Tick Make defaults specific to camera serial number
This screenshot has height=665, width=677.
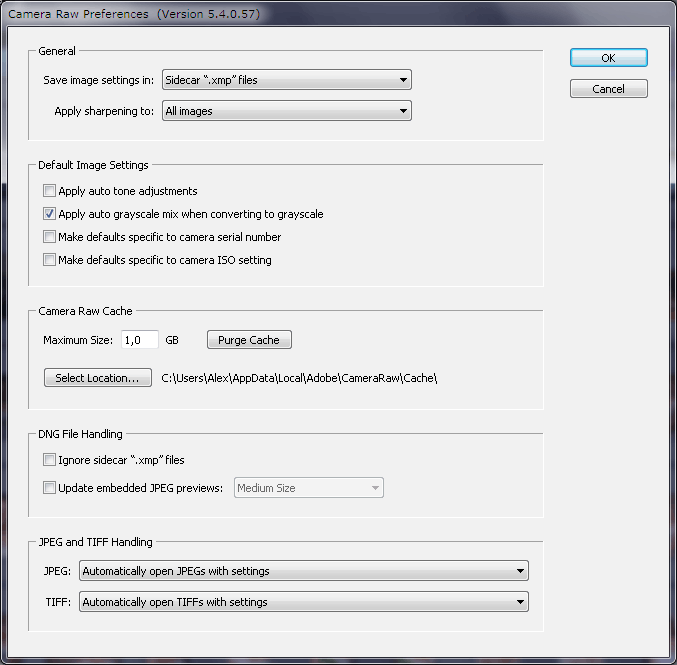click(x=49, y=237)
